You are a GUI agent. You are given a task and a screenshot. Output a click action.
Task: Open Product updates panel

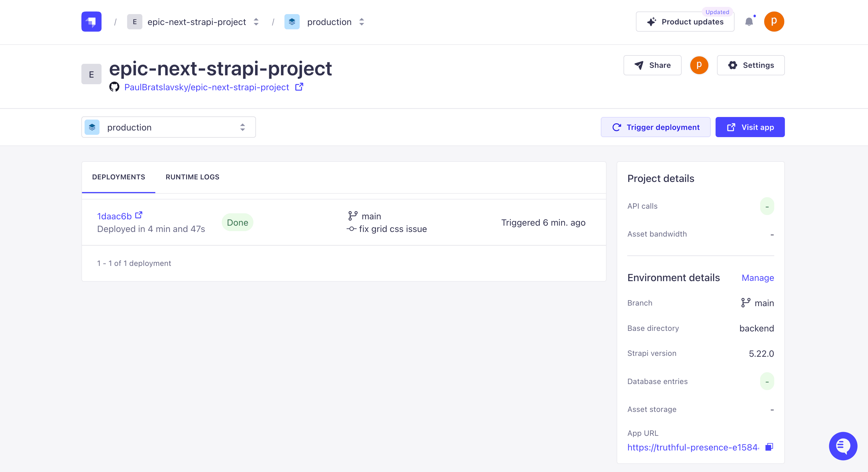[x=685, y=22]
